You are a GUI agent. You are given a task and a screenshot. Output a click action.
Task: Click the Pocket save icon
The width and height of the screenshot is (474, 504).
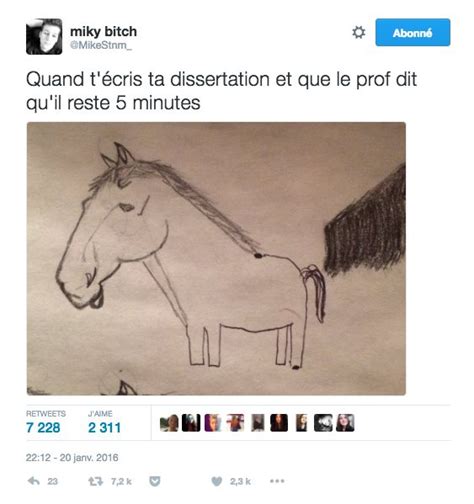tap(154, 481)
